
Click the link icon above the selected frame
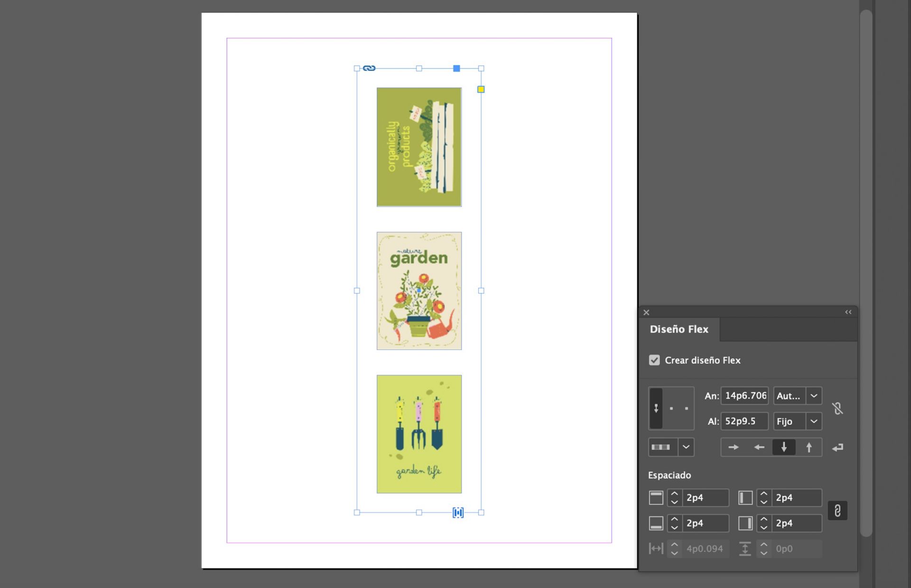tap(369, 68)
